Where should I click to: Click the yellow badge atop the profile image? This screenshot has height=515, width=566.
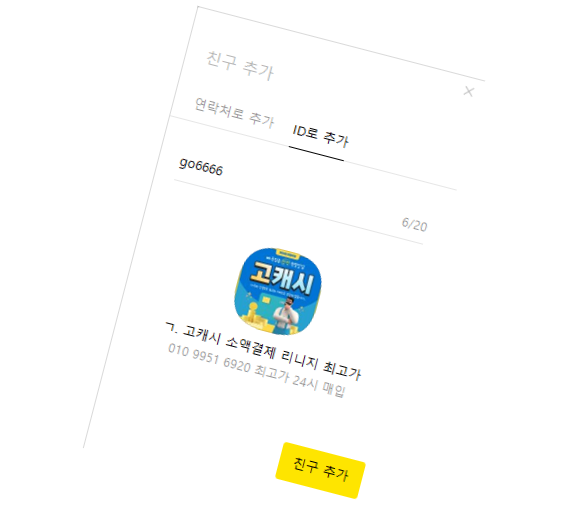287,254
